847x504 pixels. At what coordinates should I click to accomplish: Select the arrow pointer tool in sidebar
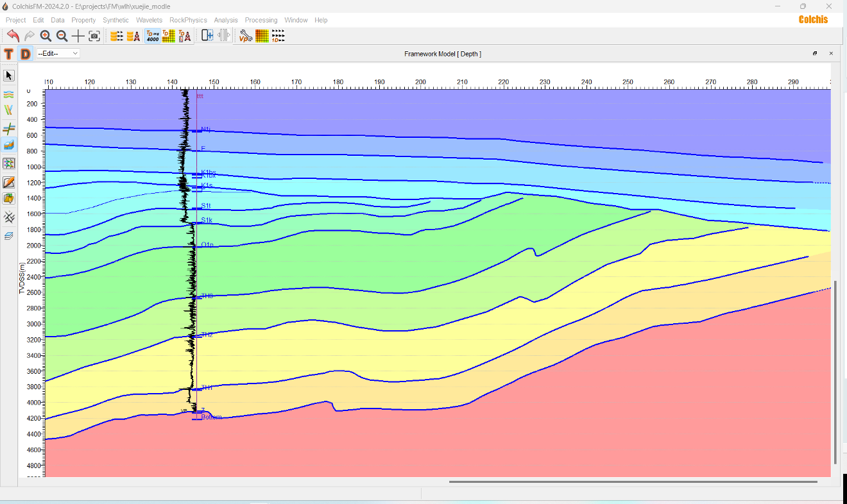(9, 76)
